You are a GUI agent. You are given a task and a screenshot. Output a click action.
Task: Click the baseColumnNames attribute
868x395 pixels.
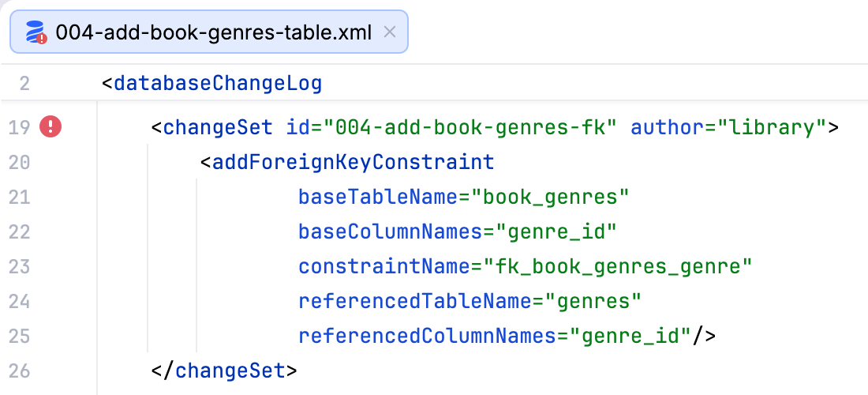[x=391, y=231]
